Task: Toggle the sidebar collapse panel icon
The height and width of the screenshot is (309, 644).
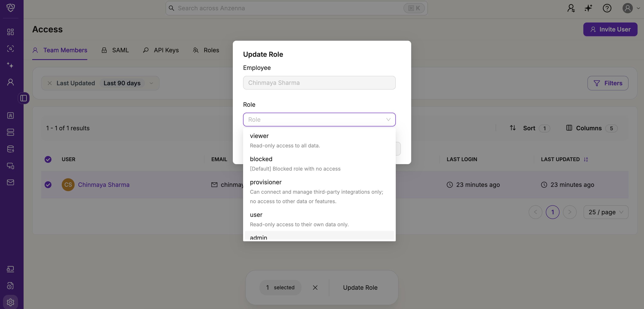Action: (x=24, y=98)
